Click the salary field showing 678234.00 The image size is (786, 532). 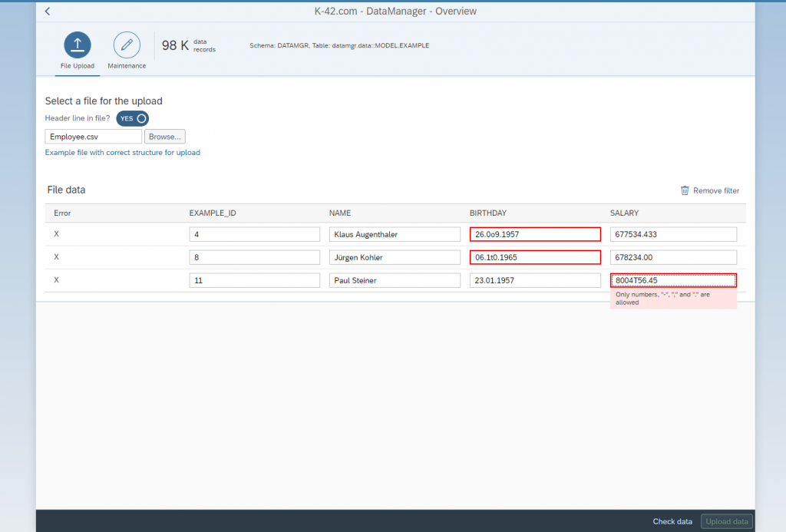pos(672,257)
